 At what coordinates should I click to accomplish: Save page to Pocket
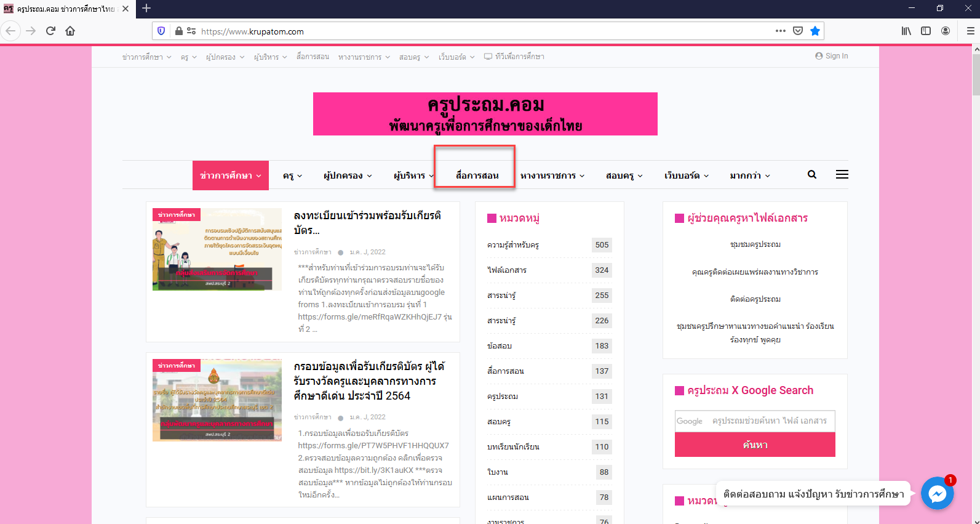pos(798,31)
